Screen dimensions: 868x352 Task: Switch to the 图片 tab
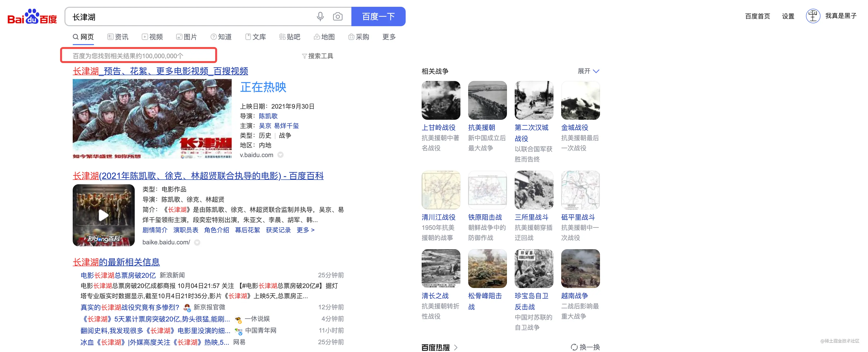[187, 37]
